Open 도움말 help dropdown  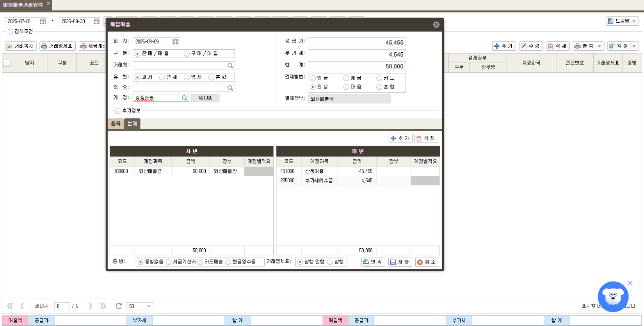[622, 21]
